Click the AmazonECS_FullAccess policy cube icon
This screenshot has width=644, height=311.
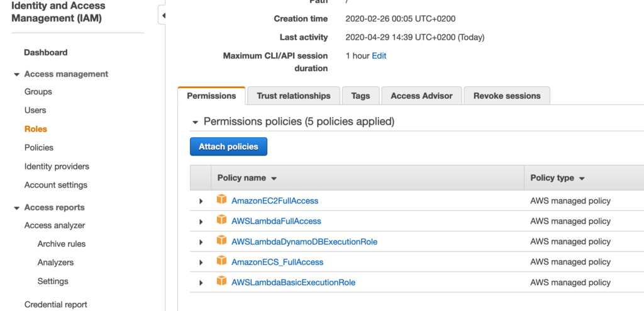[221, 261]
